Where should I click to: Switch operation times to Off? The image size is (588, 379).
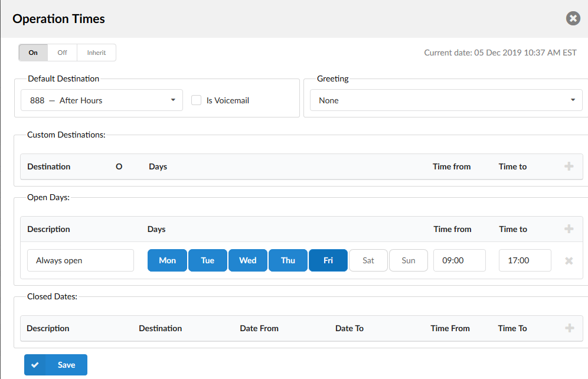tap(62, 53)
